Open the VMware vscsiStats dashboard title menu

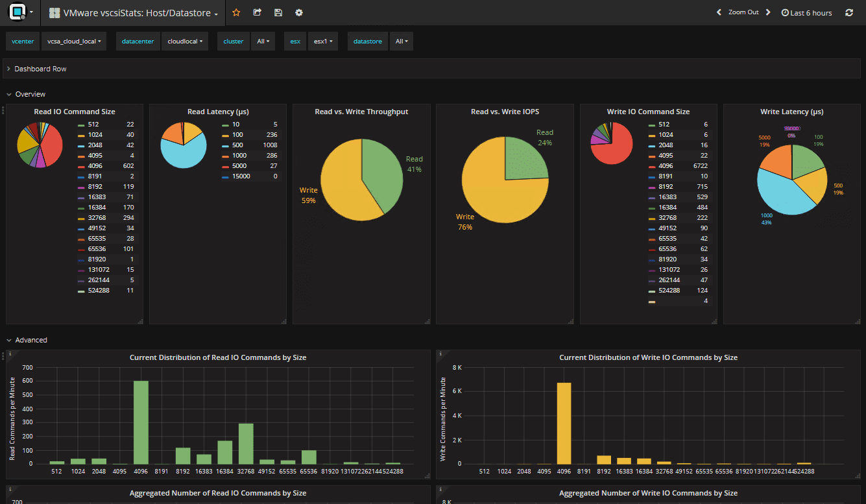coord(132,12)
